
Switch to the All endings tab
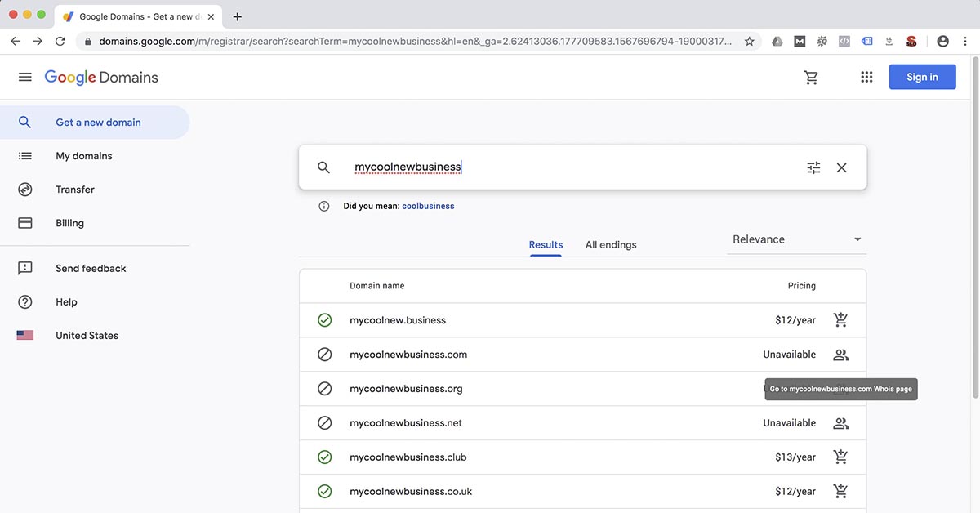[610, 244]
